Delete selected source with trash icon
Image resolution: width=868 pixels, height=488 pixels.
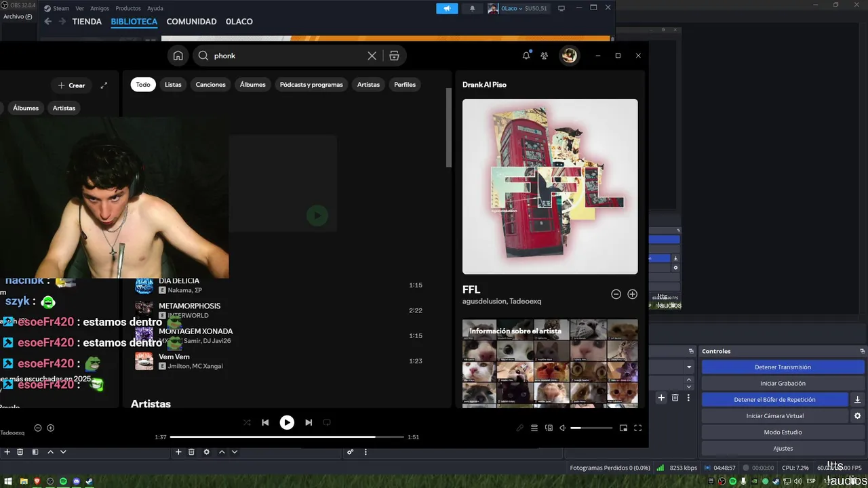click(x=191, y=452)
